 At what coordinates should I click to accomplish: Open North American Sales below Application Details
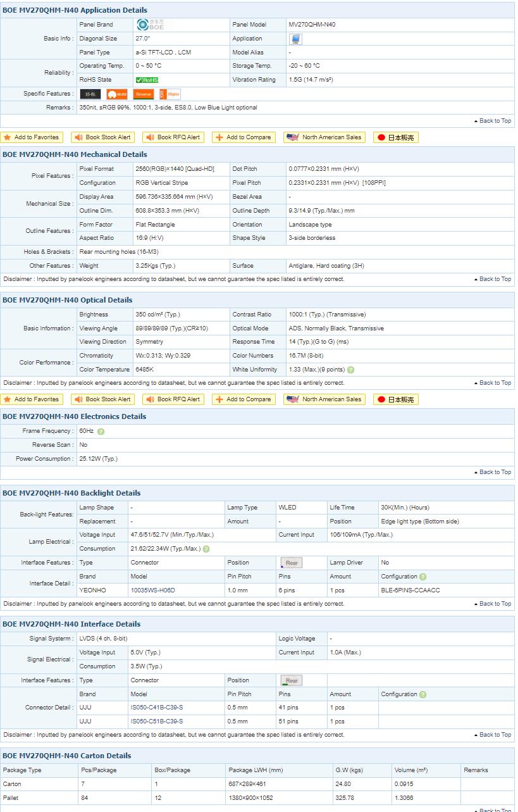point(324,137)
